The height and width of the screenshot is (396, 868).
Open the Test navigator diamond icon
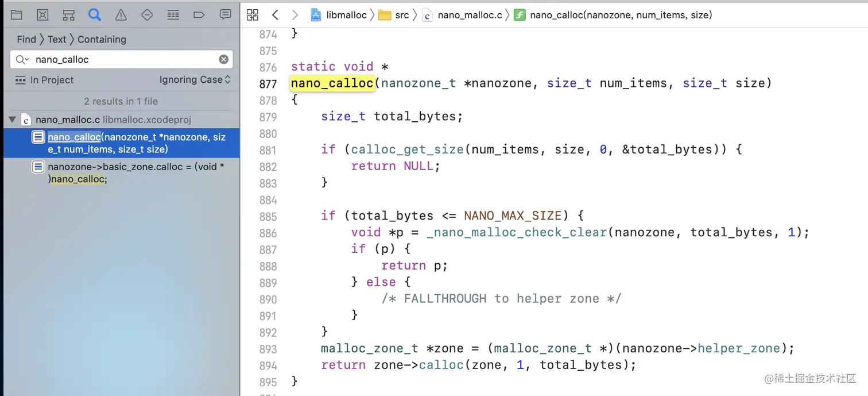[147, 15]
